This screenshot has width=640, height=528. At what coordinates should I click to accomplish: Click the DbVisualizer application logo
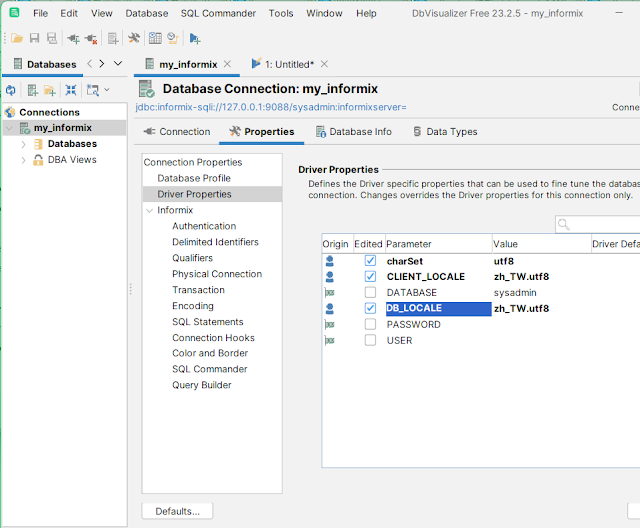14,13
